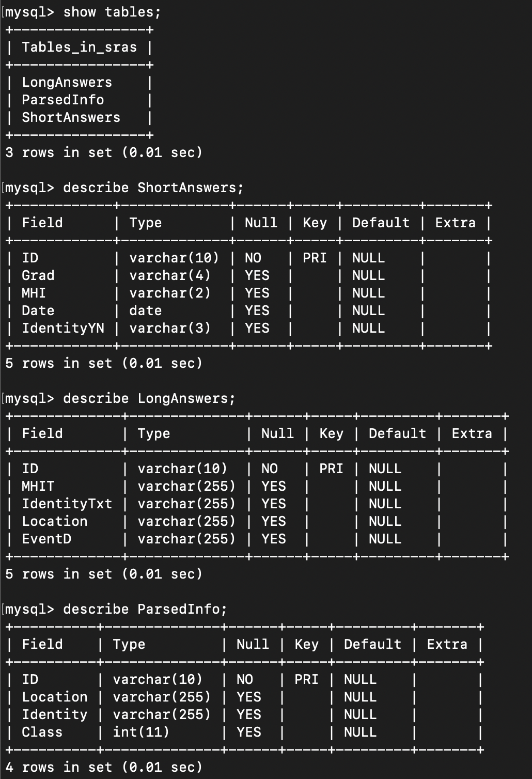Click varchar(4) type of Grad field
Screen dimensions: 532x779
point(170,276)
